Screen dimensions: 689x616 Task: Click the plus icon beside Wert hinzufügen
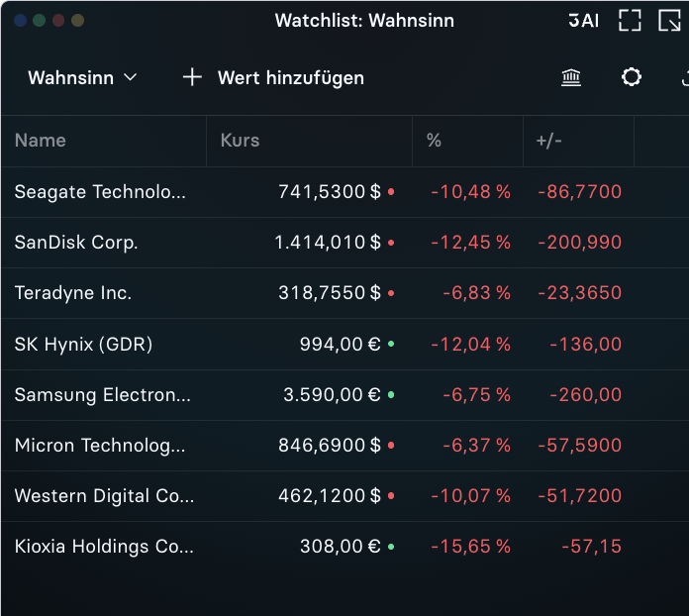(x=192, y=77)
